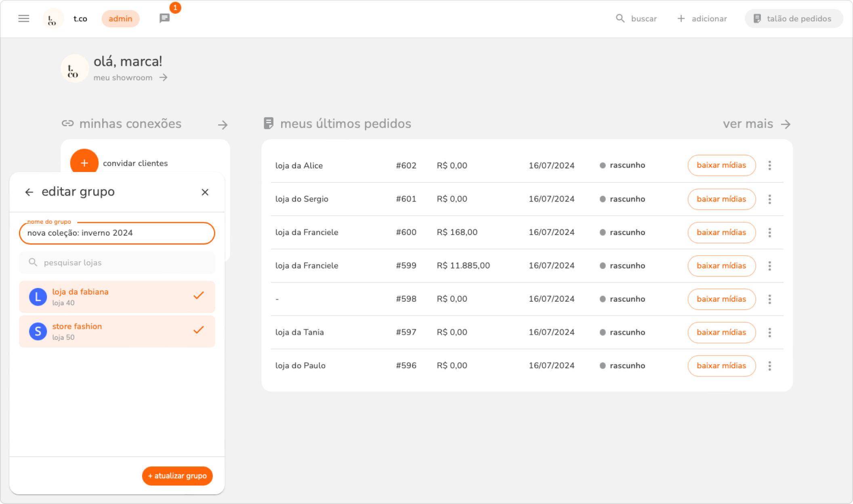Click the admin badge
Image resolution: width=853 pixels, height=504 pixels.
120,19
